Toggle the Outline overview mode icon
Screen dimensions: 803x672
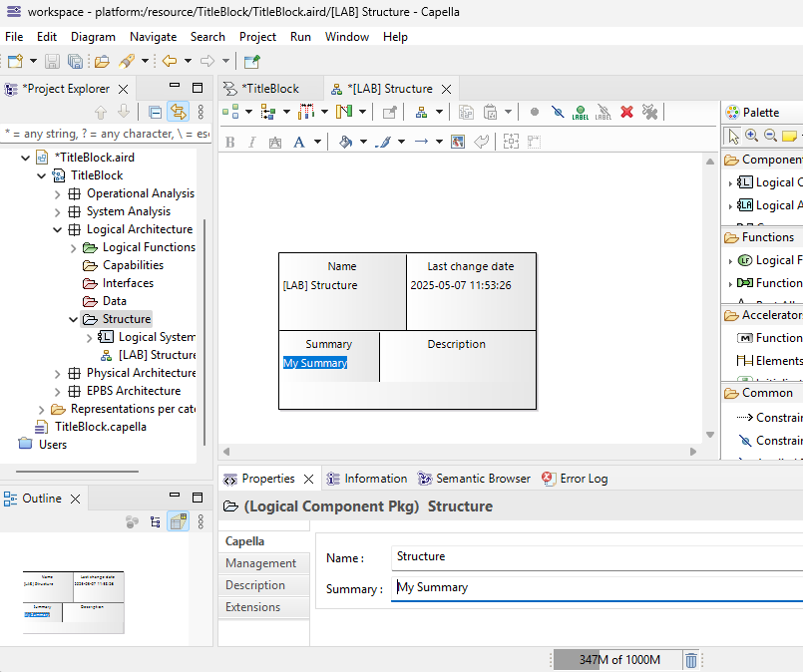pos(179,521)
